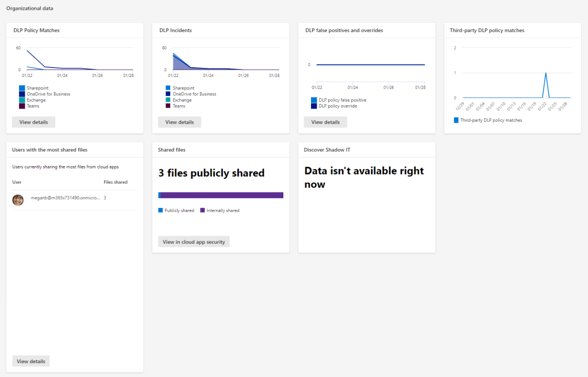
Task: Click the Internally shared legend icon
Action: coord(202,210)
